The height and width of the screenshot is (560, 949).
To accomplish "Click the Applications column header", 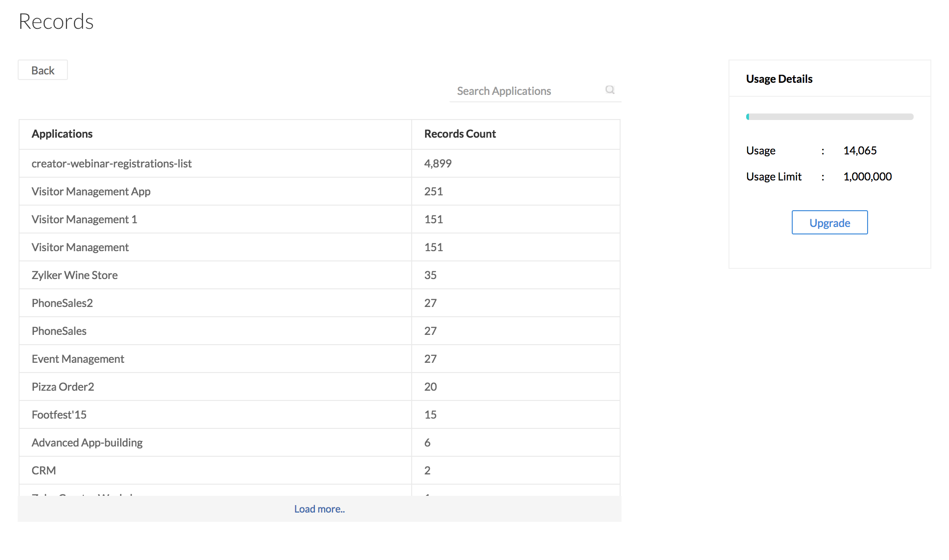I will click(x=62, y=134).
